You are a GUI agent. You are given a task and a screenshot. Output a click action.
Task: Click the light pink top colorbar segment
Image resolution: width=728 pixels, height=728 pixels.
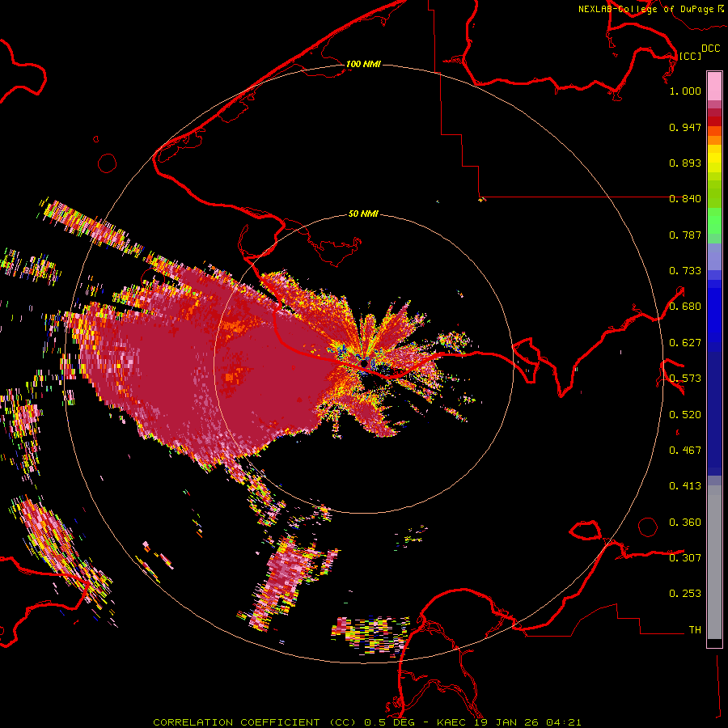[x=714, y=86]
